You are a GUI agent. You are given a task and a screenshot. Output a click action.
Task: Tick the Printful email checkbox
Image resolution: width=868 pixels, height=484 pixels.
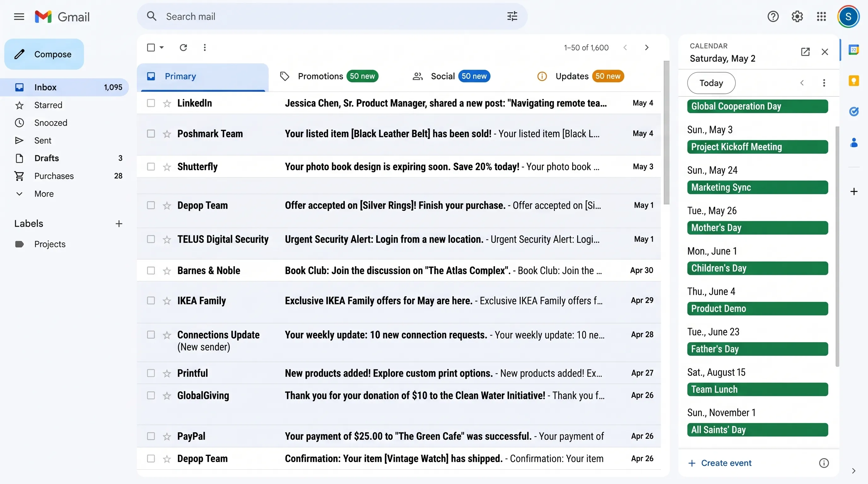click(151, 373)
